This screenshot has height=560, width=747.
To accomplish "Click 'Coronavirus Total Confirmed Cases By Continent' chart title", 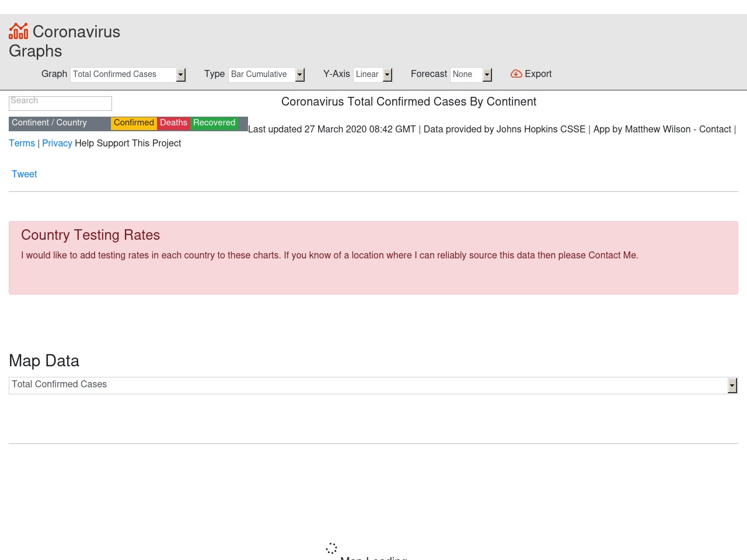I will tap(409, 101).
